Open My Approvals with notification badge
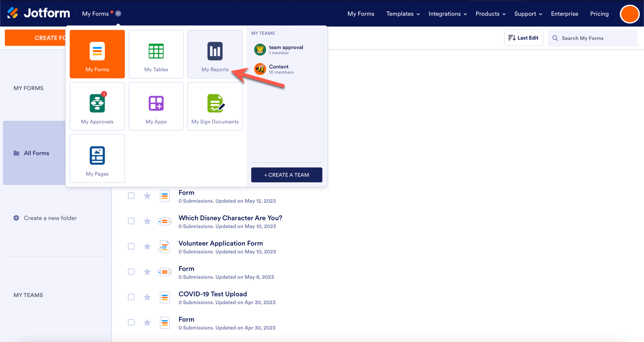 point(97,106)
